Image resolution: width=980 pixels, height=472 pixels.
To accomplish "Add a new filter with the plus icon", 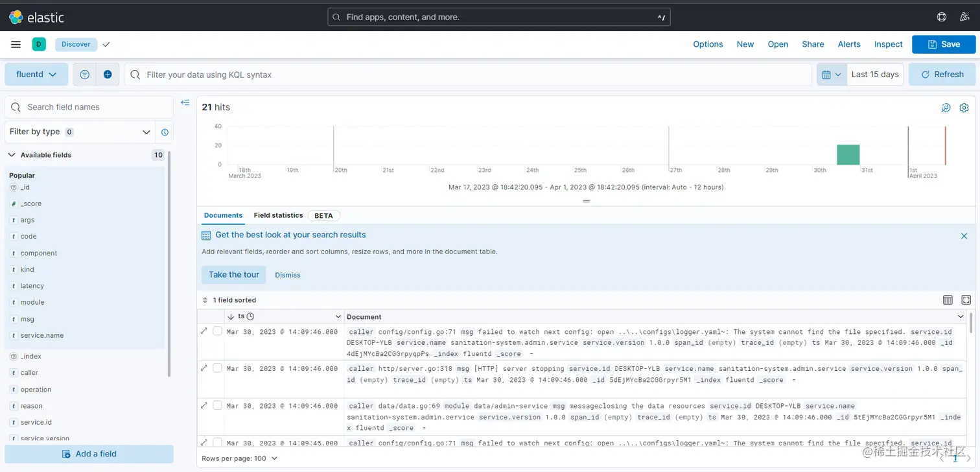I will coord(108,74).
